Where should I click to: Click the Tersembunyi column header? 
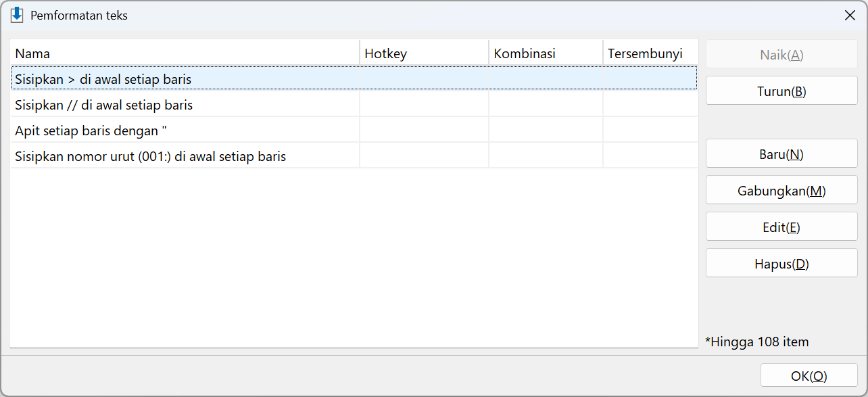(x=650, y=53)
